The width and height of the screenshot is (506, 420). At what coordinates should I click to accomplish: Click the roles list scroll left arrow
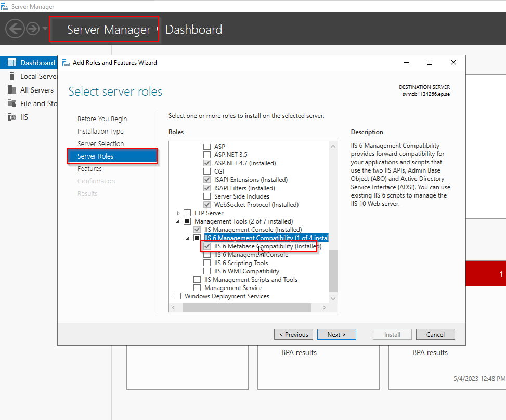(174, 307)
